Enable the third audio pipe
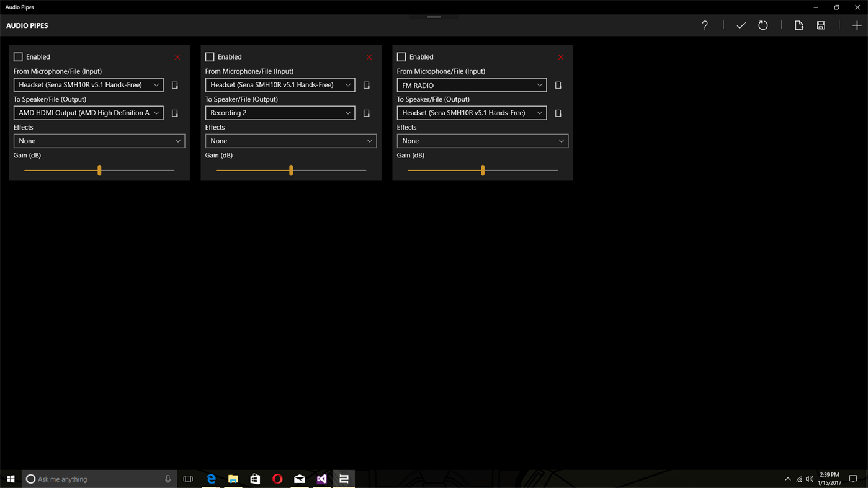The height and width of the screenshot is (488, 868). point(401,56)
